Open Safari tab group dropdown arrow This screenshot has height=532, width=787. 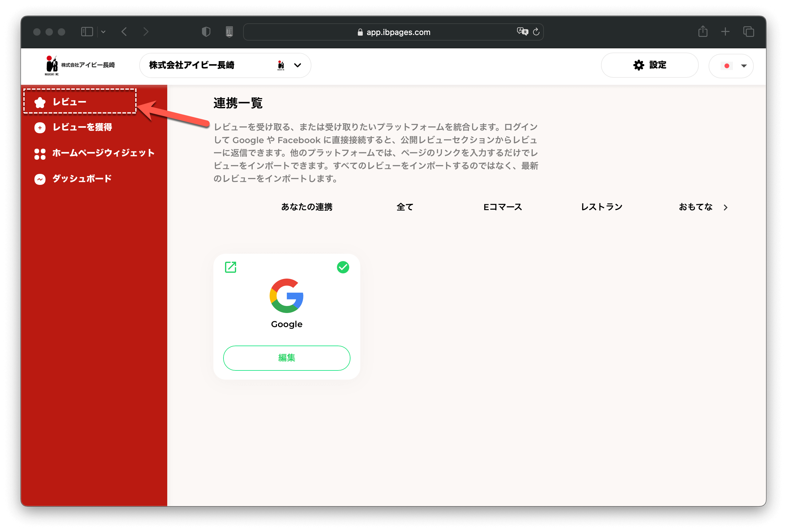coord(103,32)
